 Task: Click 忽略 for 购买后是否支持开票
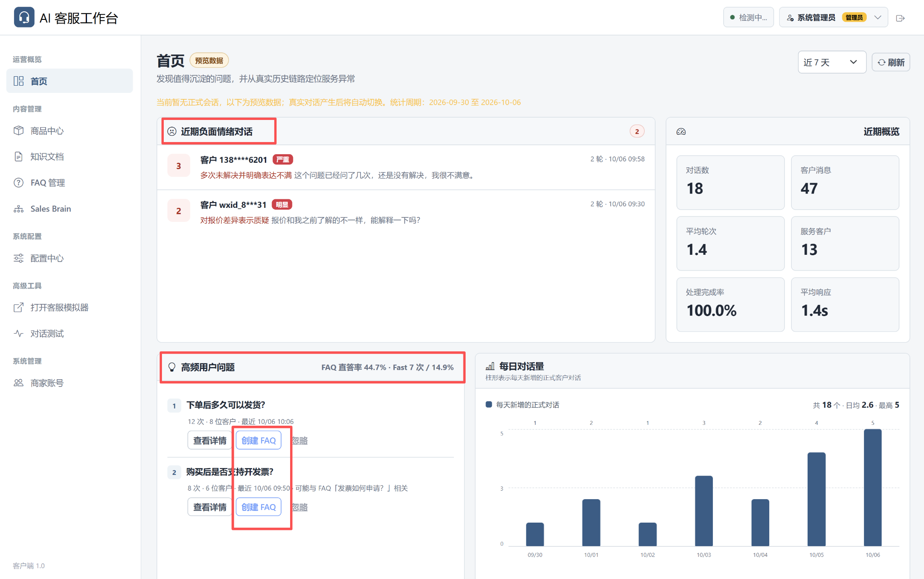300,507
